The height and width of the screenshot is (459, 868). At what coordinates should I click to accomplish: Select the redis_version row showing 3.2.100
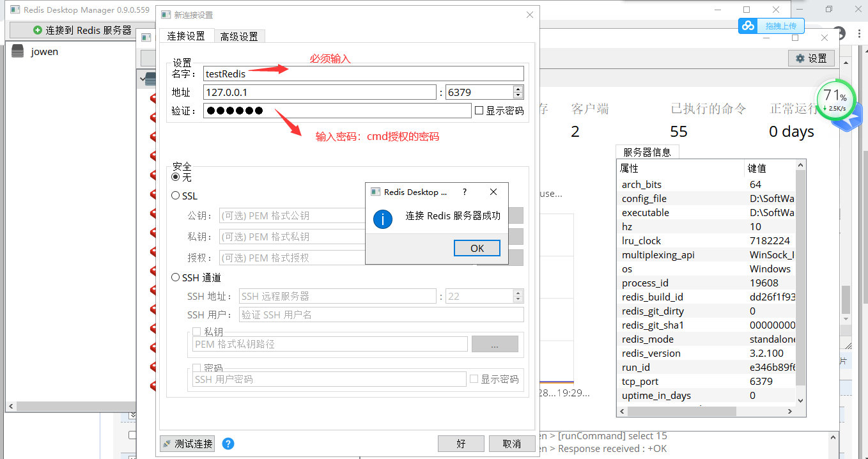coord(706,353)
